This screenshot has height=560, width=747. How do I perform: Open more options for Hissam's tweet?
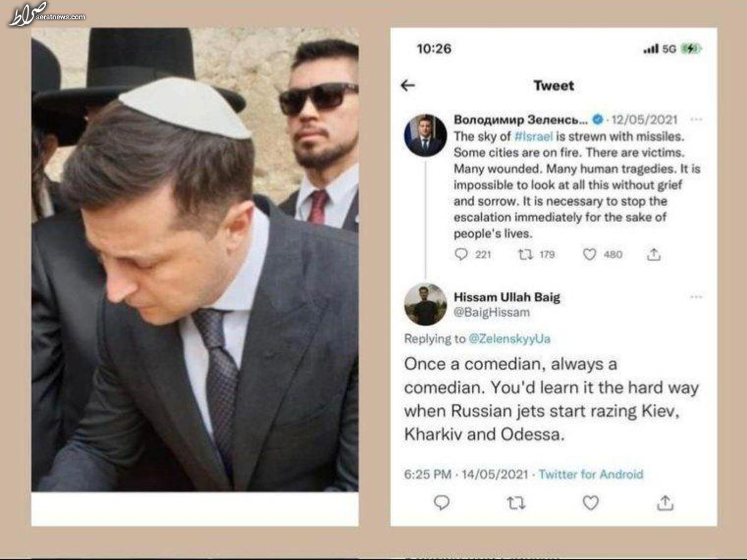(696, 297)
